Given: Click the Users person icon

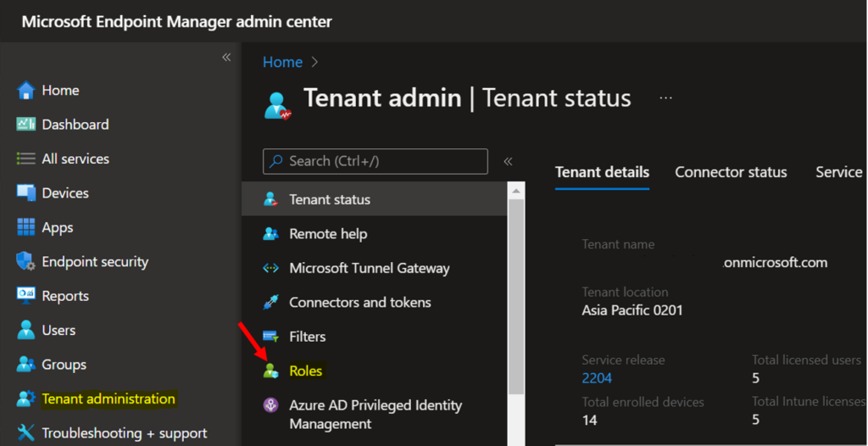Looking at the screenshot, I should pos(26,330).
